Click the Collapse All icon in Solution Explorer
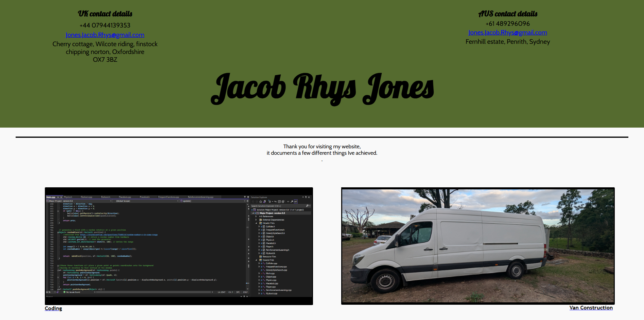644x320 pixels. pyautogui.click(x=279, y=202)
